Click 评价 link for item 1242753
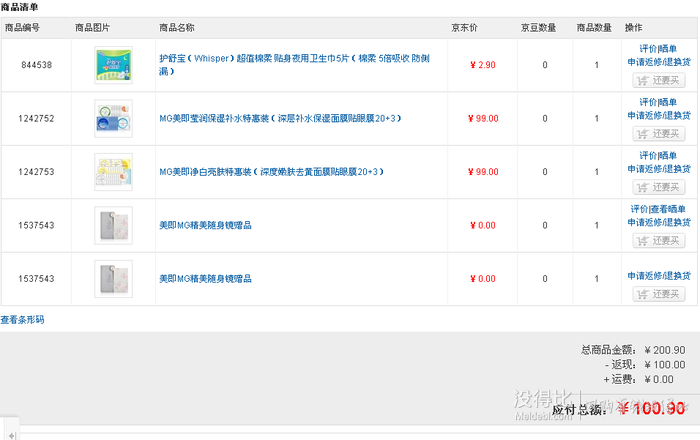This screenshot has height=440, width=700. [x=648, y=156]
